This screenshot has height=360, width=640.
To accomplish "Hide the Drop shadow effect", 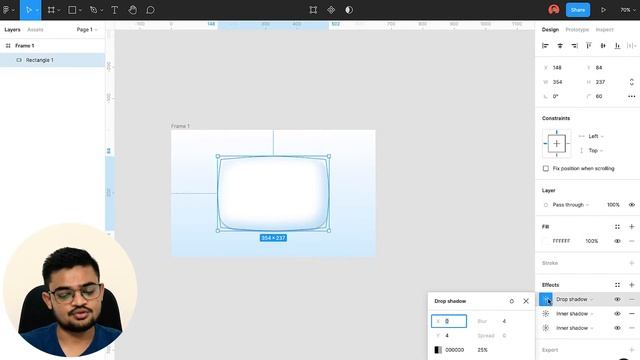I will pos(617,299).
